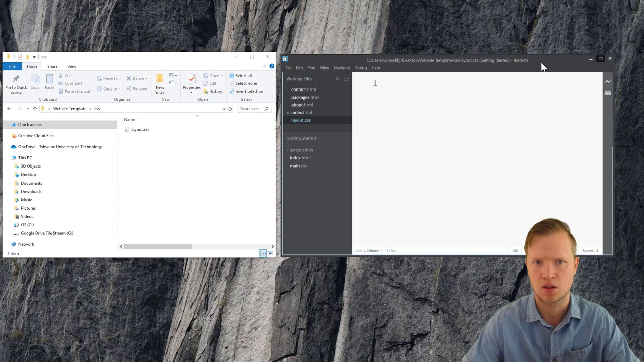
Task: Split the editor using the Working Files split icon
Action: pyautogui.click(x=346, y=79)
